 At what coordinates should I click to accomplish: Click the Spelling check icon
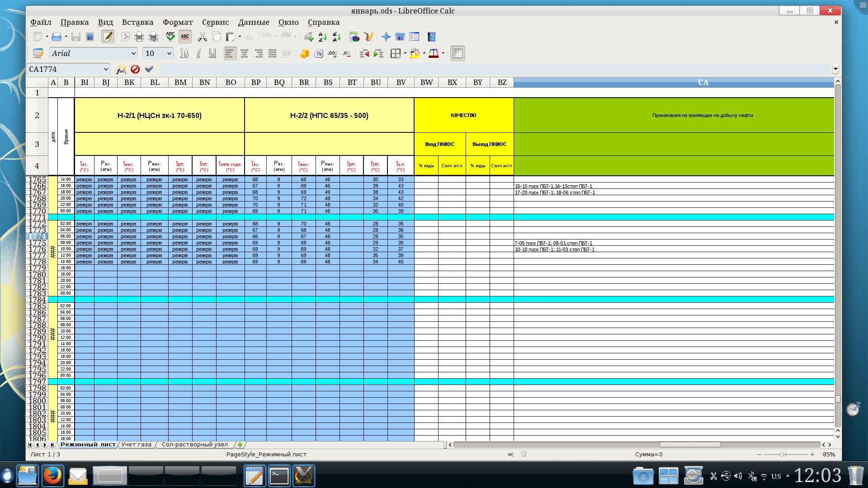click(170, 37)
